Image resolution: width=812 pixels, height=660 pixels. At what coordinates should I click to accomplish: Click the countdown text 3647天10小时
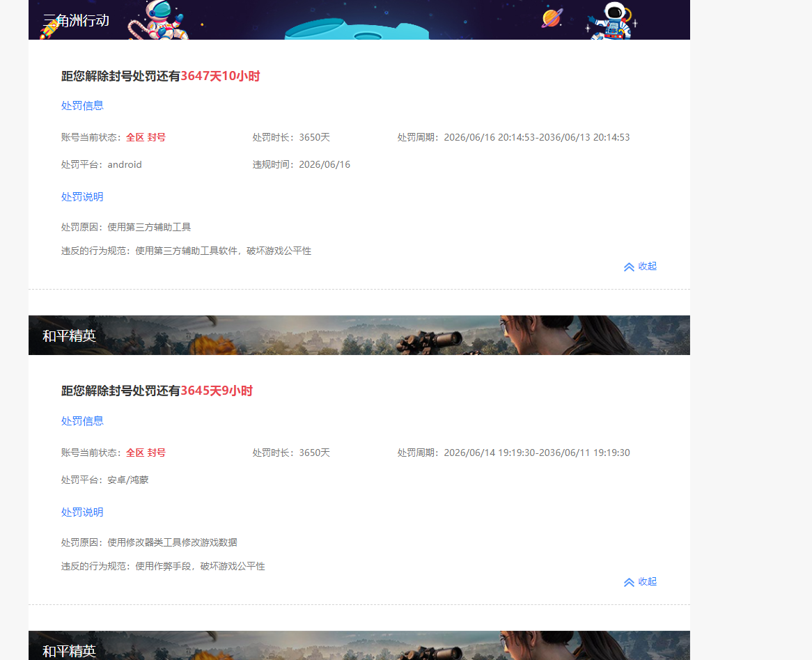(220, 76)
